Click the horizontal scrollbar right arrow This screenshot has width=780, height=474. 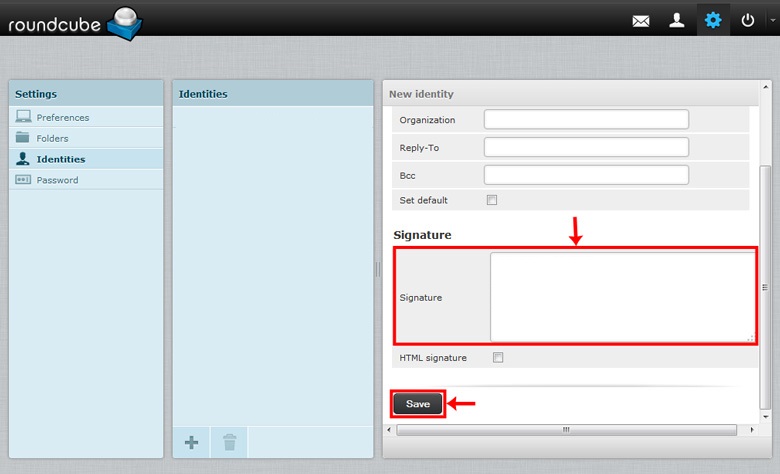coord(751,430)
